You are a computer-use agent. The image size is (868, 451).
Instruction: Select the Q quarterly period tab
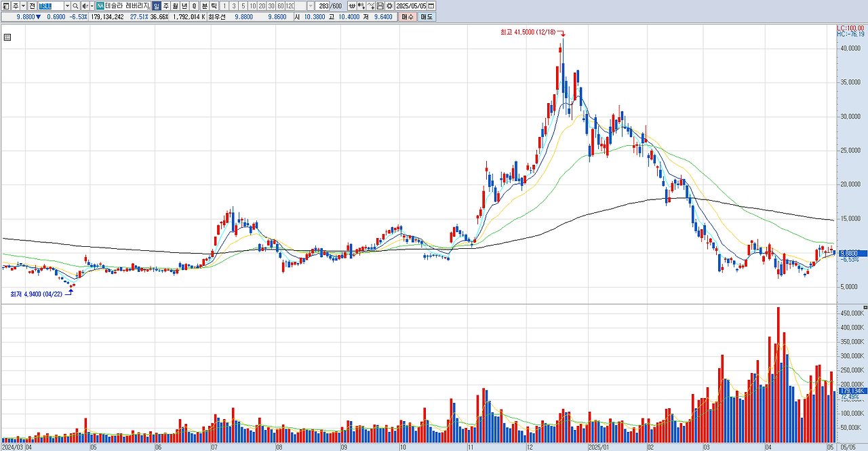(x=194, y=6)
